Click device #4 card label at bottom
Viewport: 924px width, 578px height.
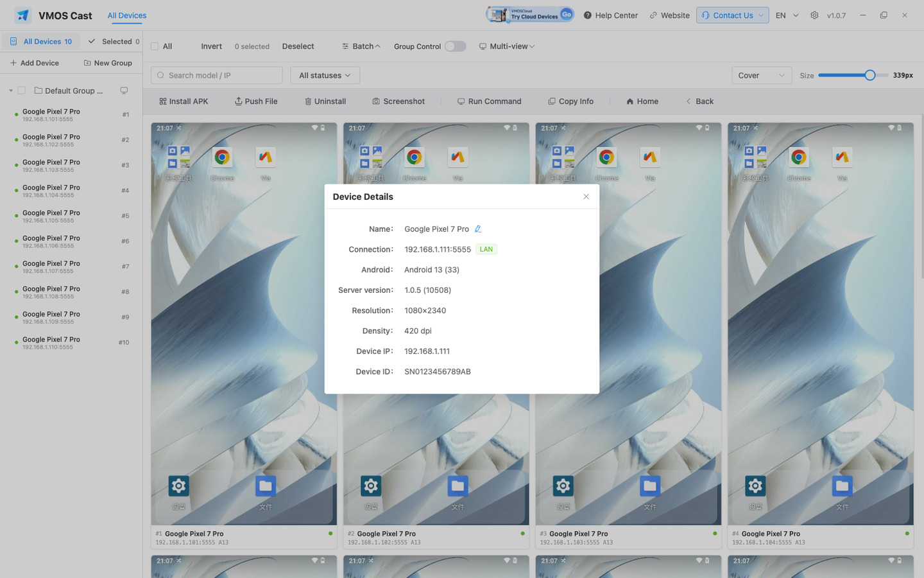(821, 538)
